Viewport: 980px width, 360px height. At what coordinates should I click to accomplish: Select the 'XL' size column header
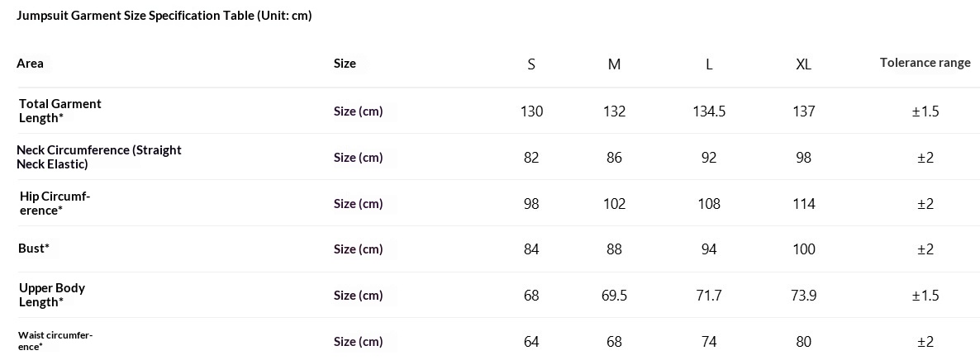point(803,64)
